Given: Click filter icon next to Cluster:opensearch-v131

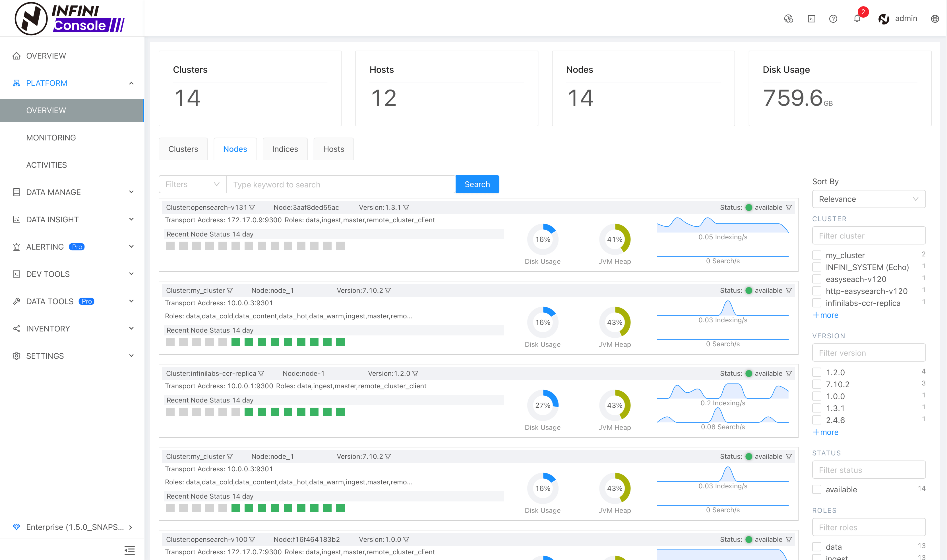Looking at the screenshot, I should pyautogui.click(x=252, y=208).
